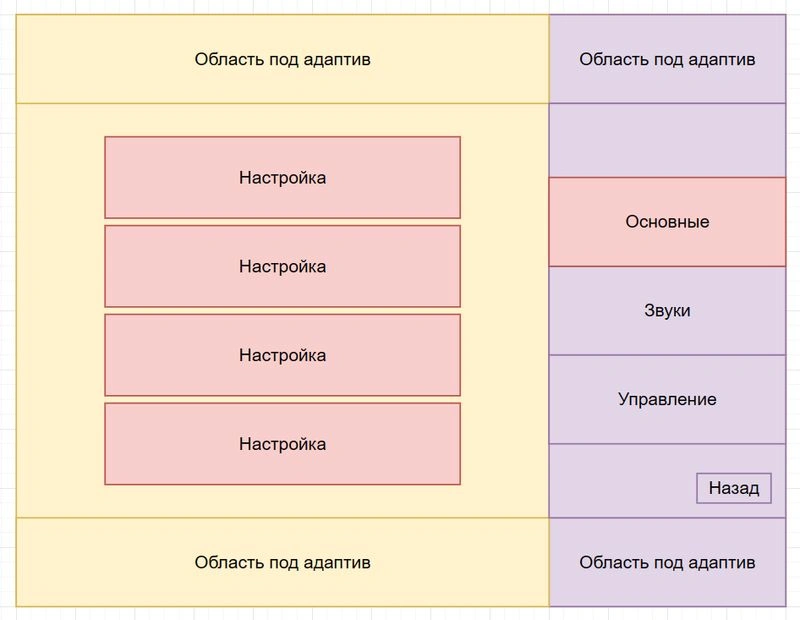This screenshot has width=800, height=620.
Task: Select the second Настройка box from top
Action: point(282,266)
